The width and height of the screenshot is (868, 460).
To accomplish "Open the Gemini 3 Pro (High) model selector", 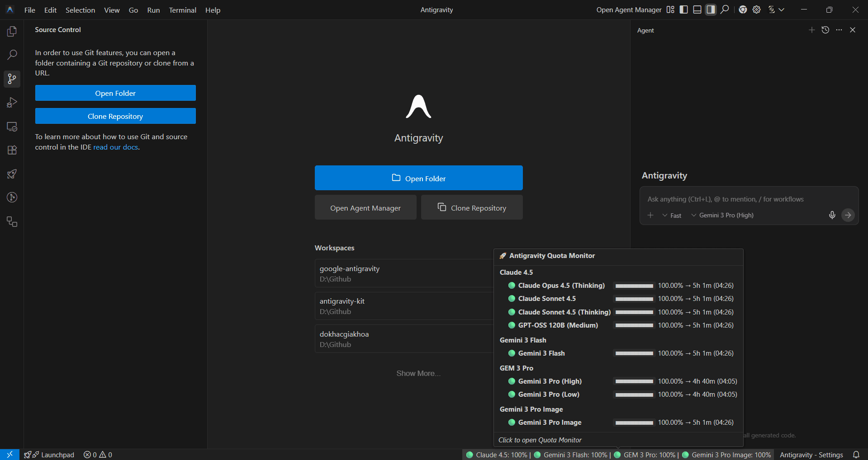I will (722, 215).
